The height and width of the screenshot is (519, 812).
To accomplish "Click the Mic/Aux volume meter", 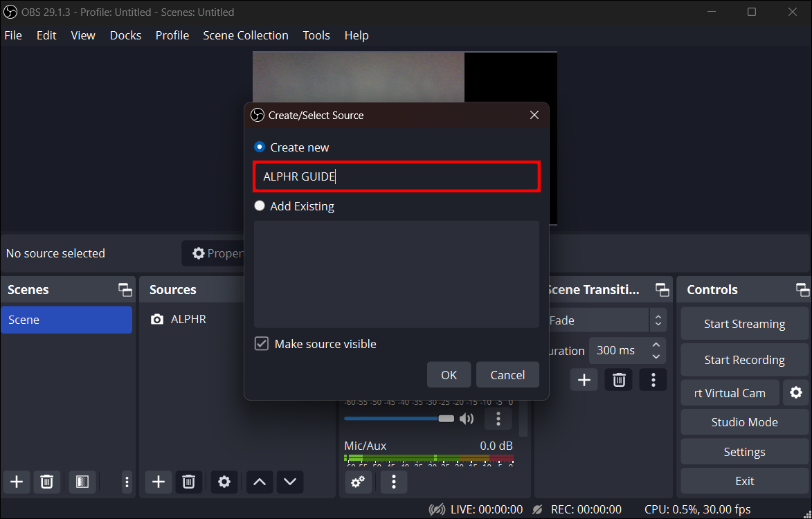I will [428, 458].
